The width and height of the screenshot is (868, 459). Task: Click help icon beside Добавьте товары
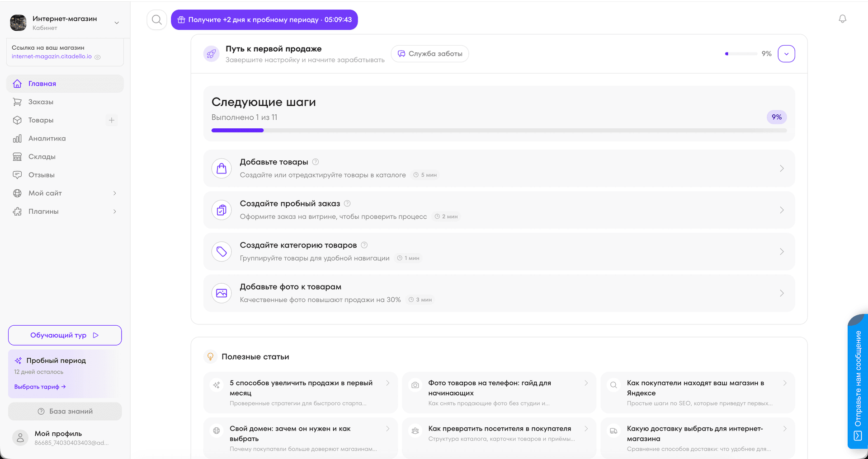click(316, 162)
